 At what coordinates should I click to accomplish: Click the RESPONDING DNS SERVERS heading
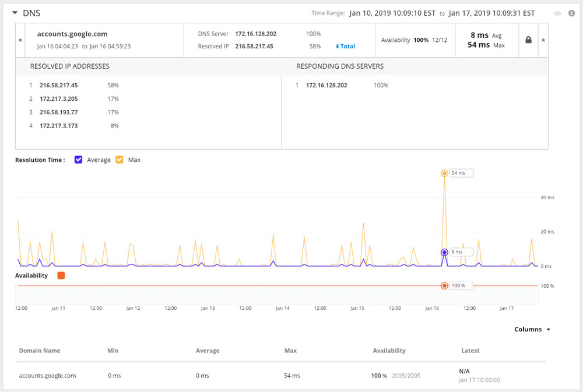(340, 66)
